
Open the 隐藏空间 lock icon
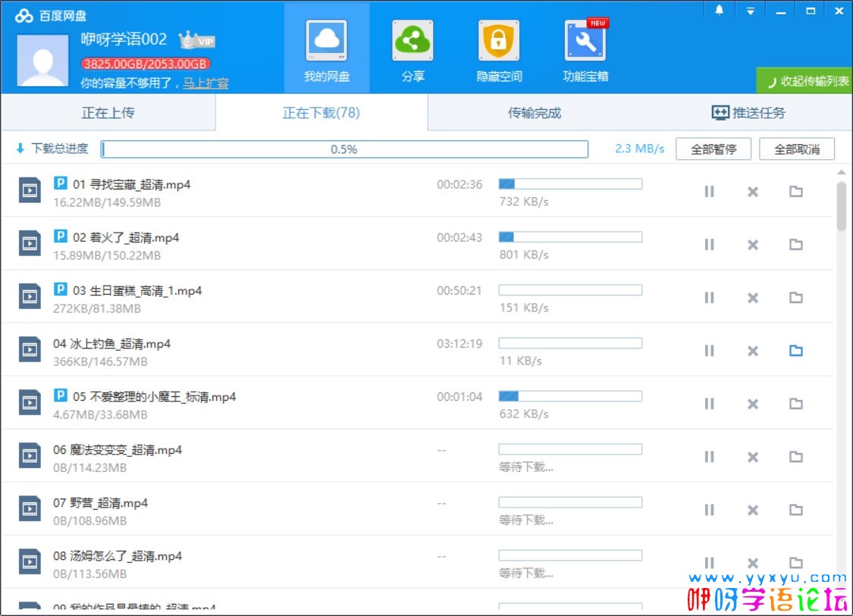click(499, 42)
